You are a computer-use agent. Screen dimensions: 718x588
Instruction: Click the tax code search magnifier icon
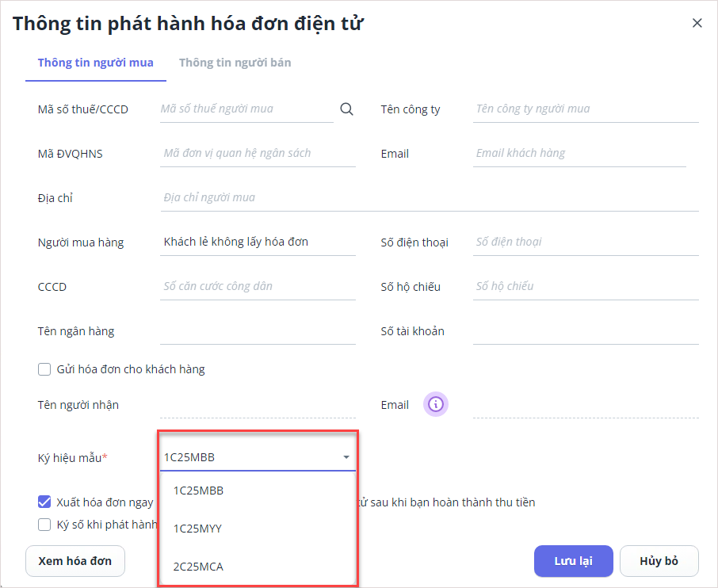pyautogui.click(x=346, y=109)
